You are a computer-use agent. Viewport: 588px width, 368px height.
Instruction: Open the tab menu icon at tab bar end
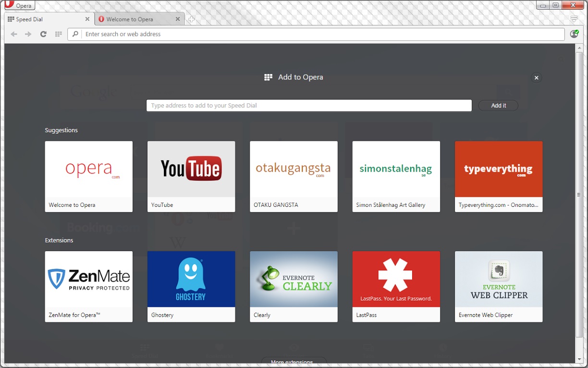pos(574,19)
